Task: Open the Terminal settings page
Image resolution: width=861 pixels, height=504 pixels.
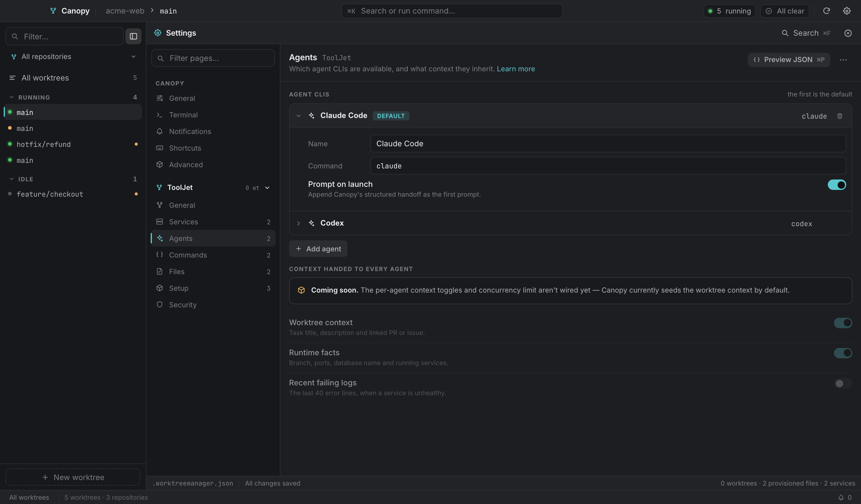Action: pyautogui.click(x=213, y=115)
